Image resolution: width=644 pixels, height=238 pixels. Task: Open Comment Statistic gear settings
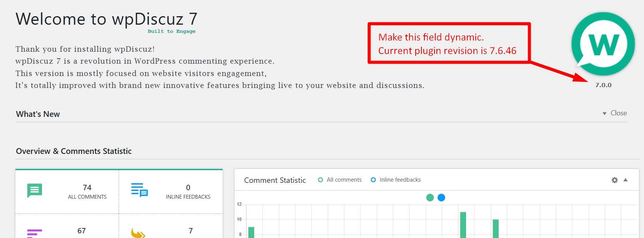614,180
